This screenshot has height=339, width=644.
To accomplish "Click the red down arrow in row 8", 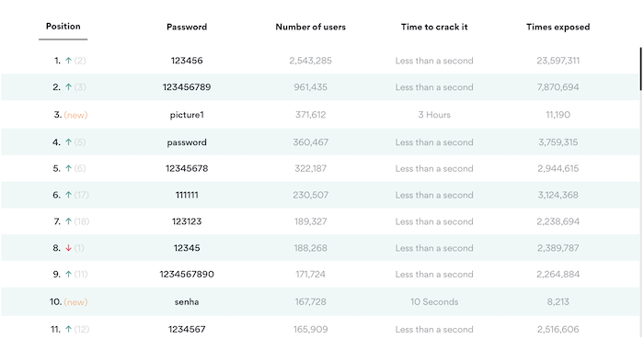I will 69,248.
